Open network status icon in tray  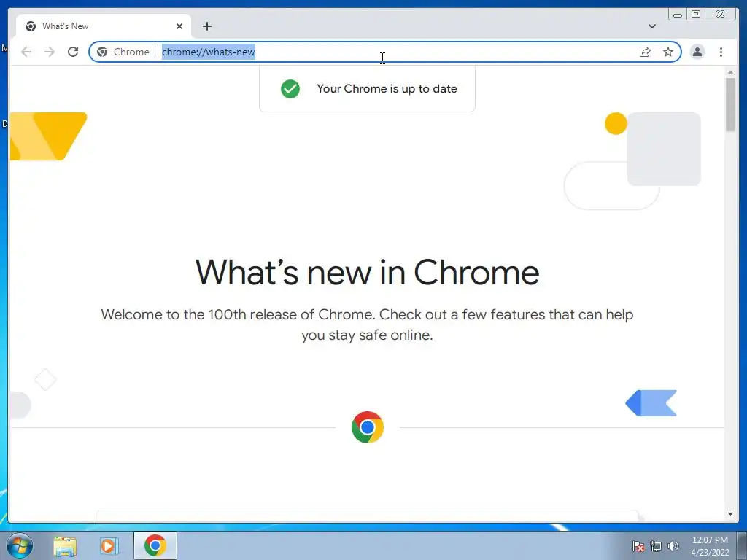click(656, 546)
